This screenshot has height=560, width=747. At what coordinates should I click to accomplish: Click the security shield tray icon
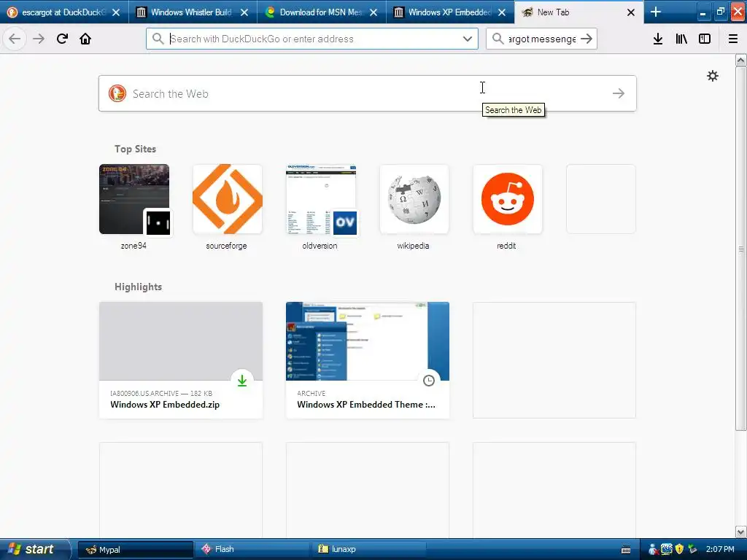click(x=679, y=549)
